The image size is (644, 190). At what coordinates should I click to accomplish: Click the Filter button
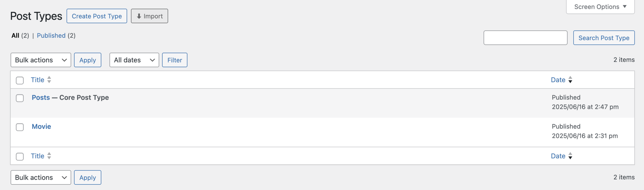tap(175, 60)
